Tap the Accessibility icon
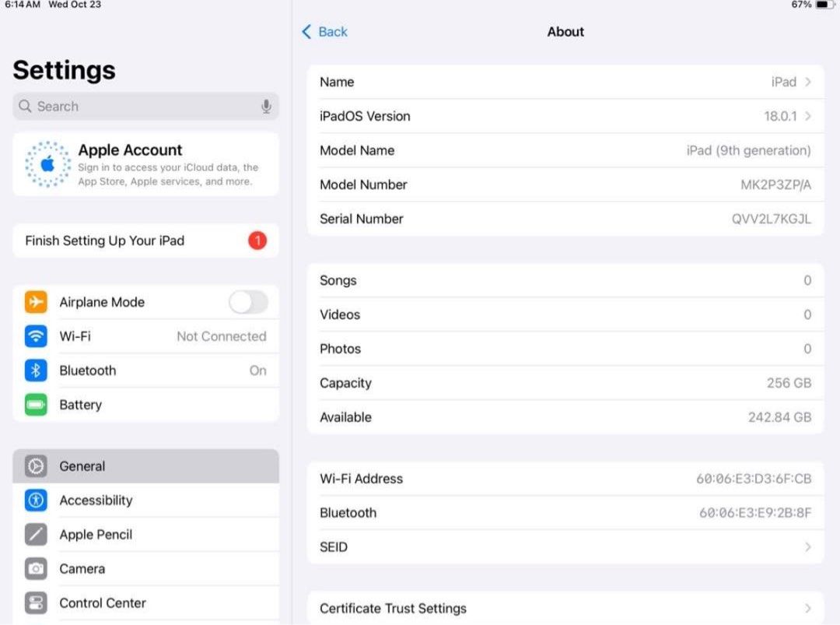Viewport: 840px width, 625px height. coord(36,500)
